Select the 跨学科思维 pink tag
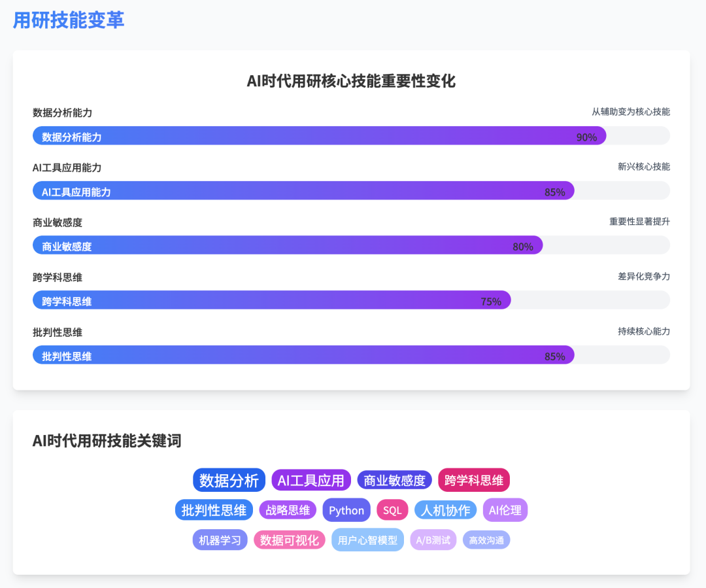The image size is (706, 588). pos(474,480)
